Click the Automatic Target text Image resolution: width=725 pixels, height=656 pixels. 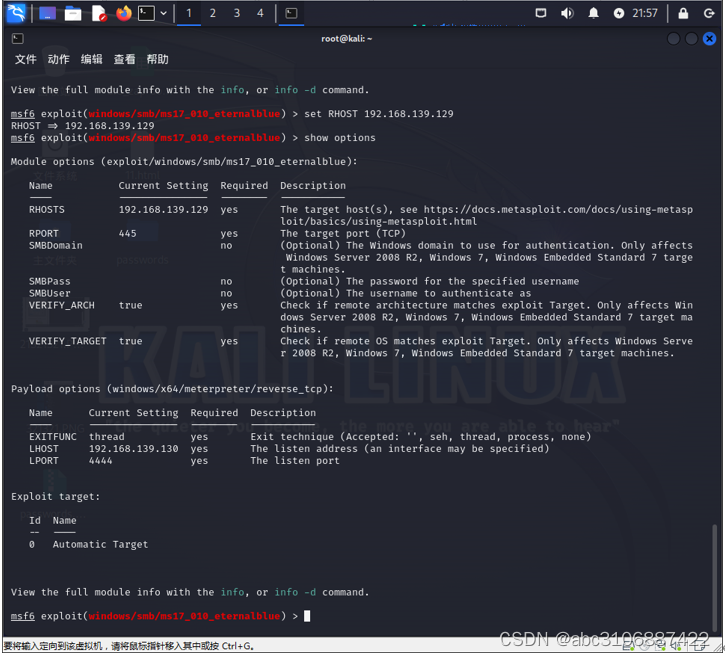[100, 544]
